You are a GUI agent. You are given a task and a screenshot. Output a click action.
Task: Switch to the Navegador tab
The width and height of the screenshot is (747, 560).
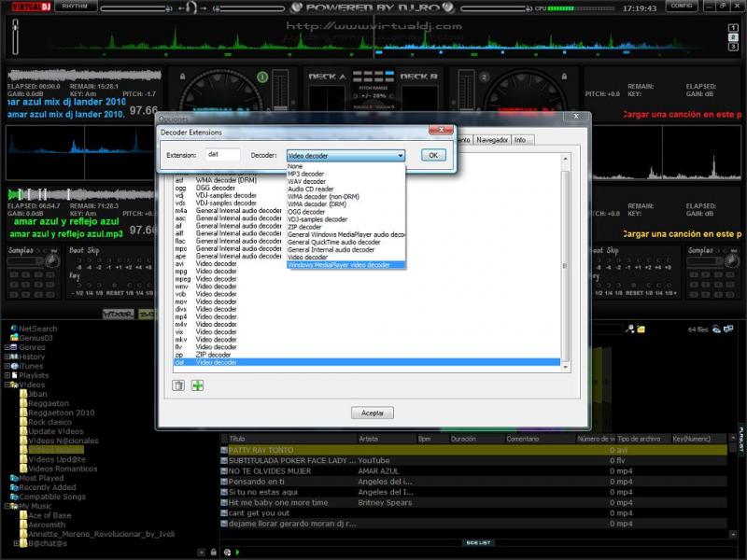pyautogui.click(x=491, y=139)
